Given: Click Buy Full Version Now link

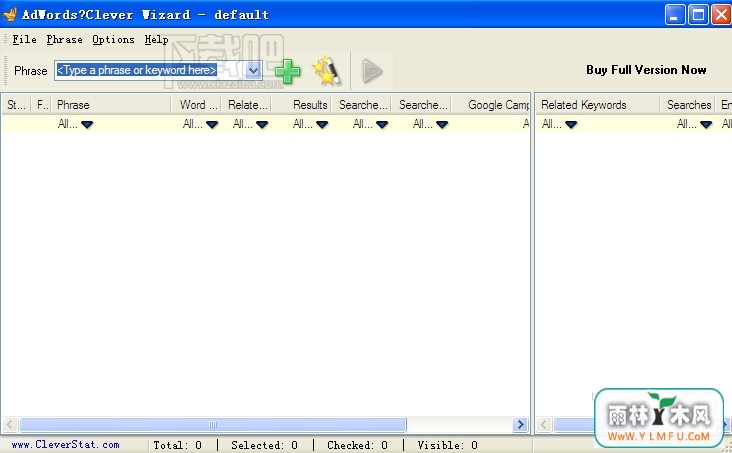Looking at the screenshot, I should pyautogui.click(x=646, y=70).
